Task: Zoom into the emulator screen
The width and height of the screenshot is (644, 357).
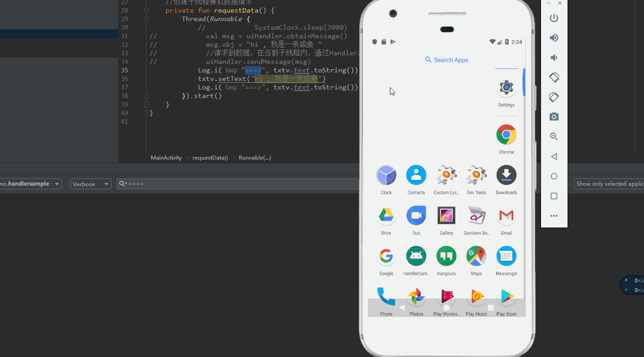Action: (x=554, y=136)
